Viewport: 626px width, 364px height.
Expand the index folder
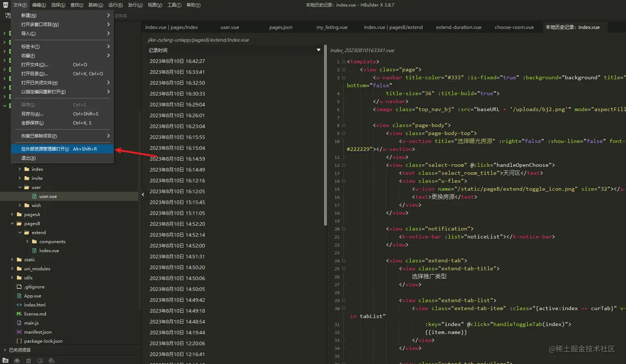point(19,169)
